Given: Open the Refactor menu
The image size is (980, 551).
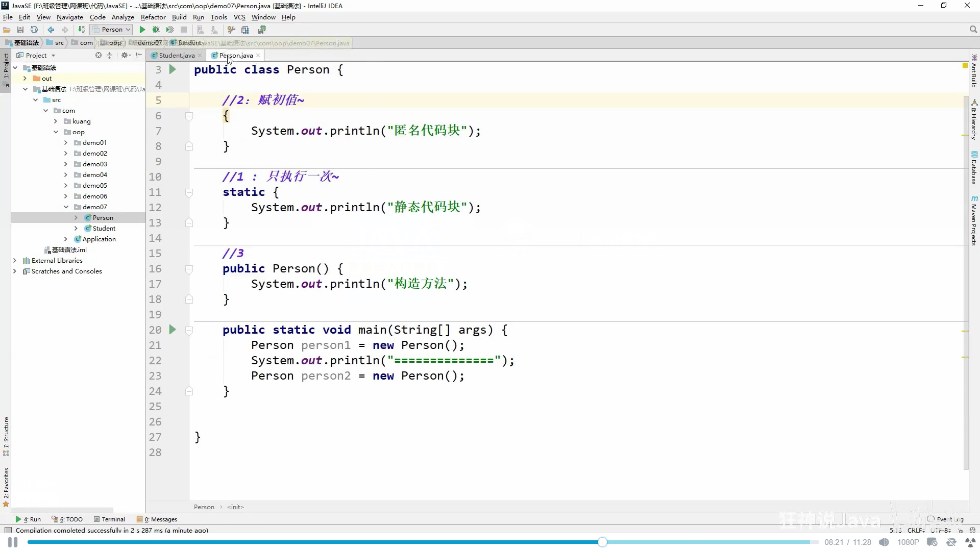Looking at the screenshot, I should click(153, 17).
